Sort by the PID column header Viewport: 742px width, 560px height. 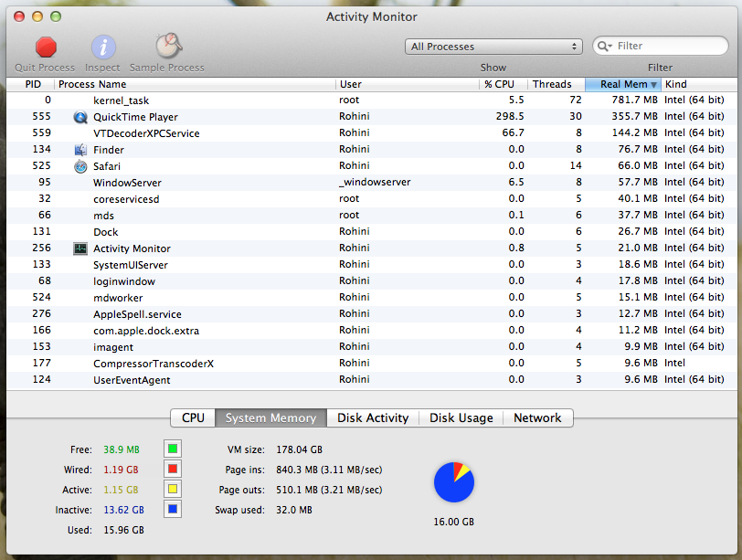(x=32, y=84)
